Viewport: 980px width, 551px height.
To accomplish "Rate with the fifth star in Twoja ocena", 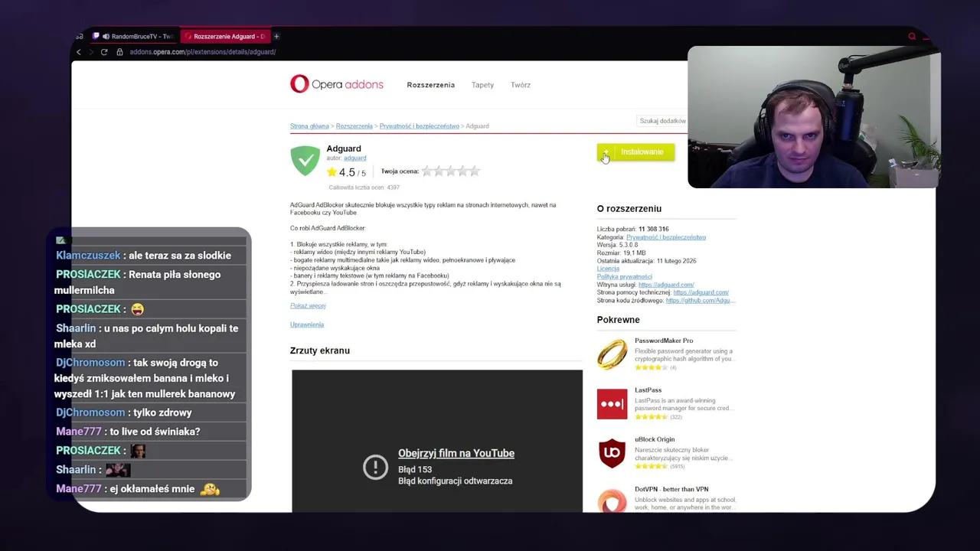I will click(x=474, y=171).
